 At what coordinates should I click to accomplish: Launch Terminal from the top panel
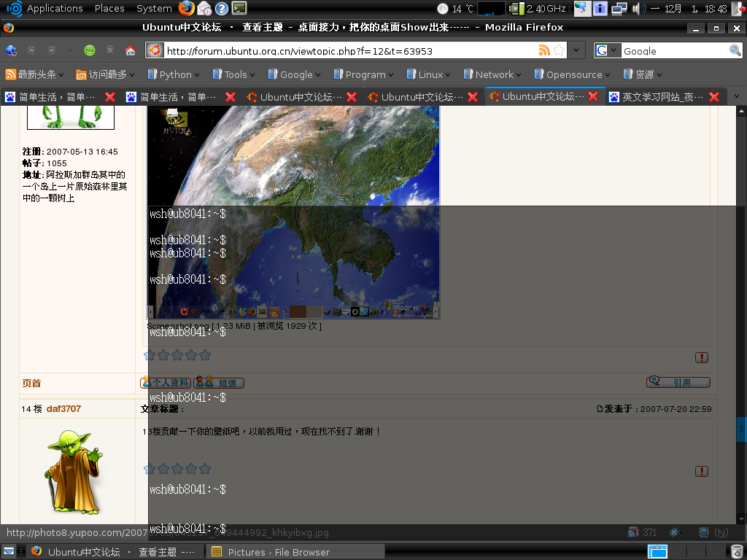[x=239, y=8]
